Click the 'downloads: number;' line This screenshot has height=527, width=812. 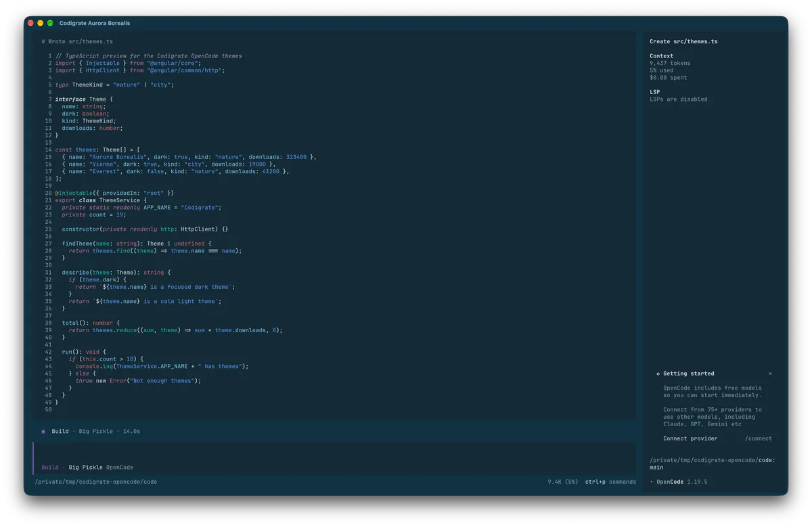click(93, 128)
